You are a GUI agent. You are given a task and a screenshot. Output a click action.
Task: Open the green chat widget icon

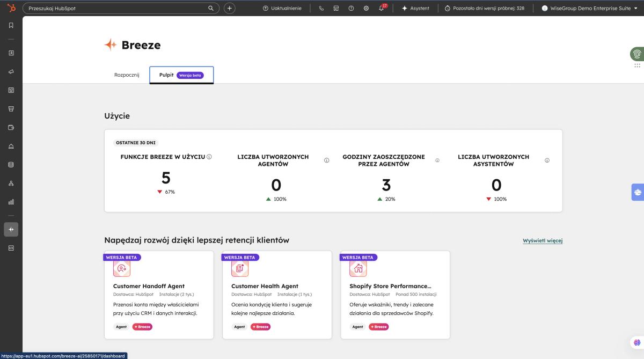click(x=637, y=54)
